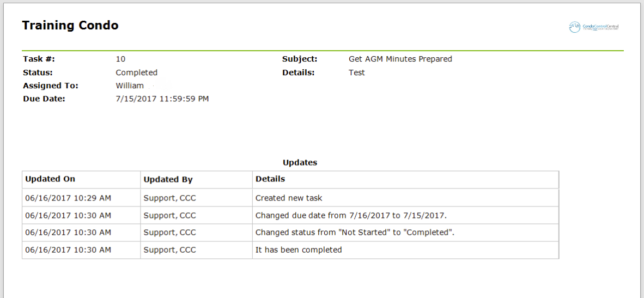Select the Changed status row details
Screen dimensions: 644x298
(355, 232)
